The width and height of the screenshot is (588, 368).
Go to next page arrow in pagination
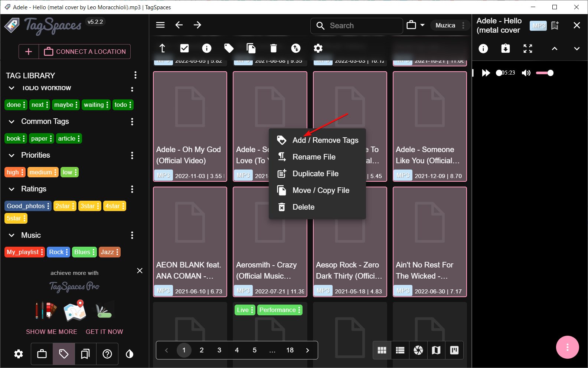pos(307,350)
